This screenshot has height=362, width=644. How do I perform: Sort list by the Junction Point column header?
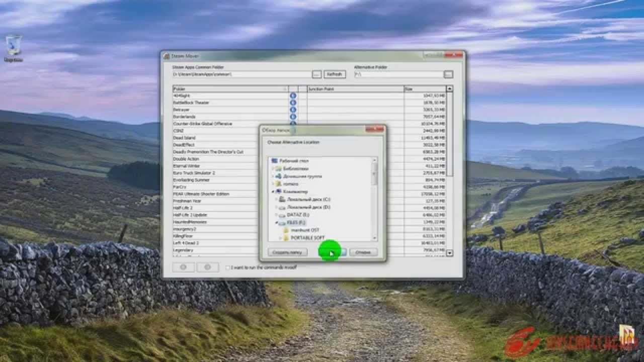pos(356,89)
